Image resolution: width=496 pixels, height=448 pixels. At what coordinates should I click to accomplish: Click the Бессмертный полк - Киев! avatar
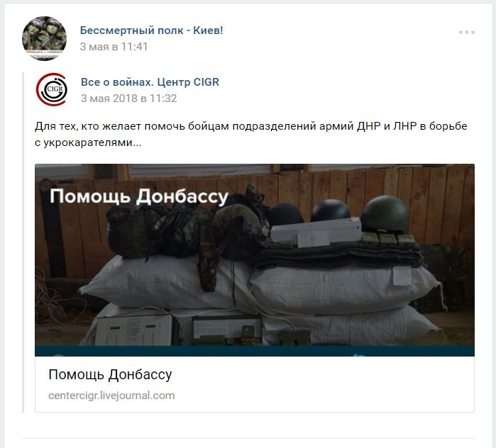44,38
